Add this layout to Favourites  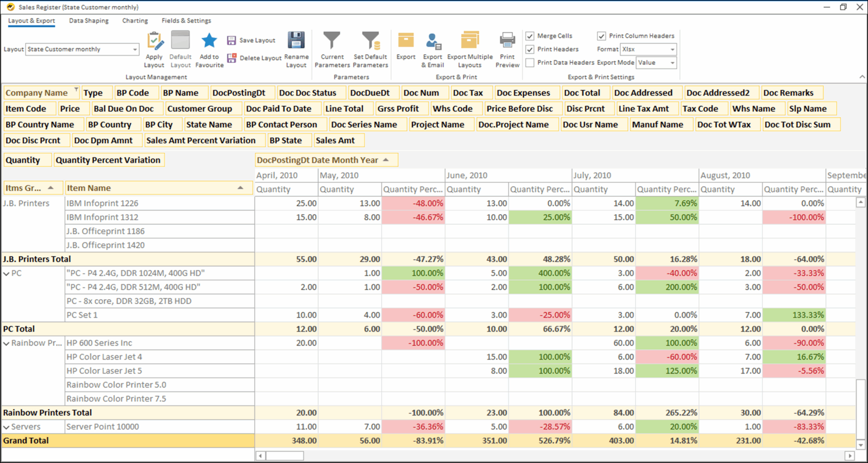(209, 49)
